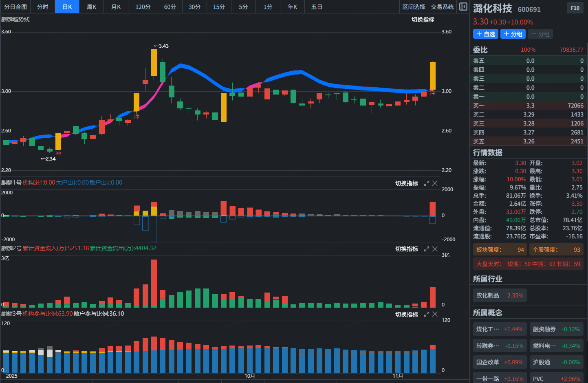Switch to the 60分 chart tab
Viewport: 588px width, 383px height.
tap(170, 7)
